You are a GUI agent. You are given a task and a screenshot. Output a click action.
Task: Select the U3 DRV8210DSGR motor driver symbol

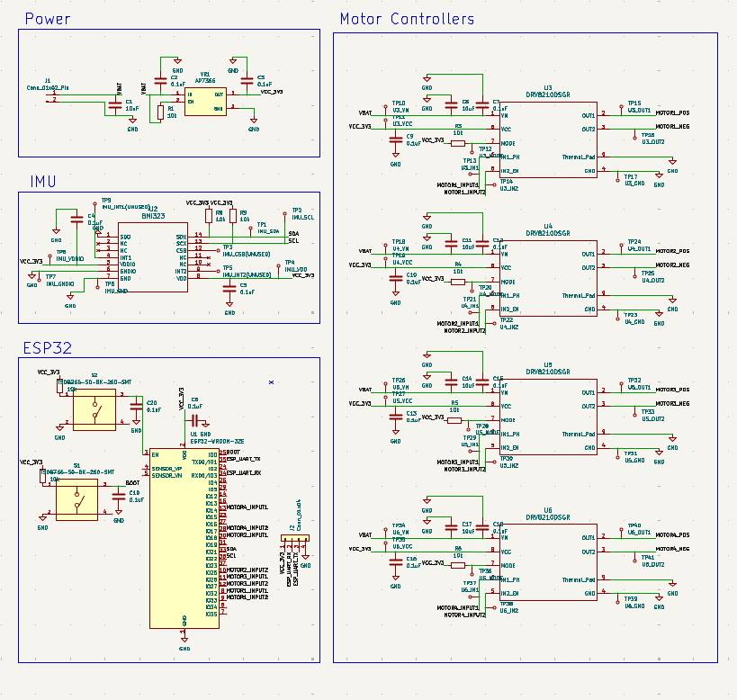(548, 140)
